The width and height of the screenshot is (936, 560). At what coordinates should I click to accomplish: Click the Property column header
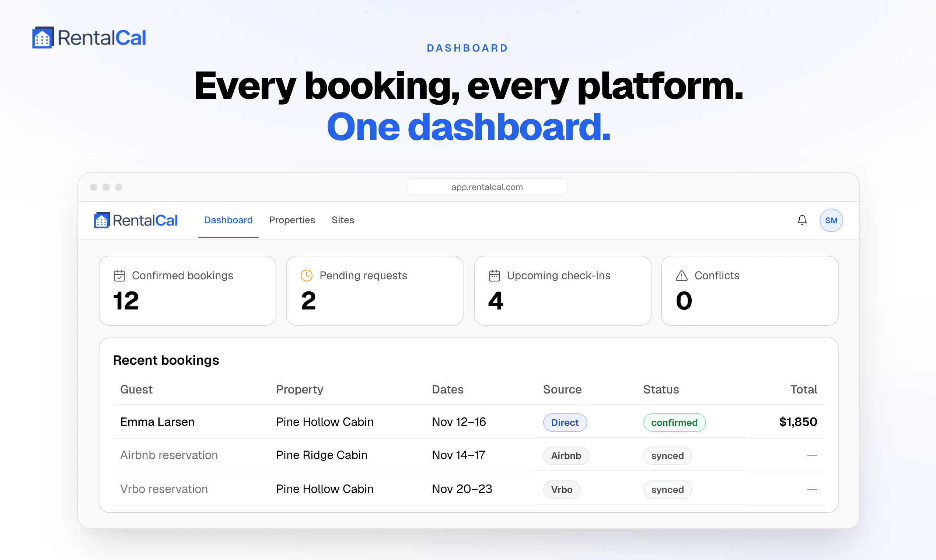pos(300,389)
